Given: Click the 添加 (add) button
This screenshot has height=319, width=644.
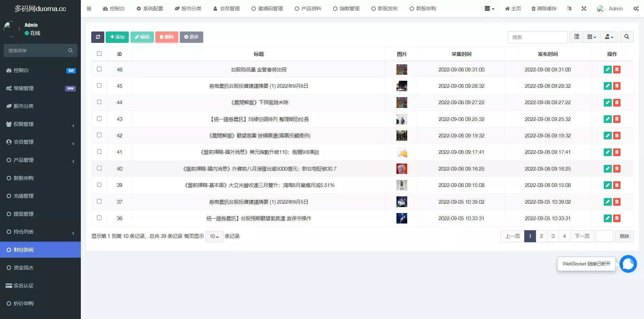Looking at the screenshot, I should coord(117,37).
